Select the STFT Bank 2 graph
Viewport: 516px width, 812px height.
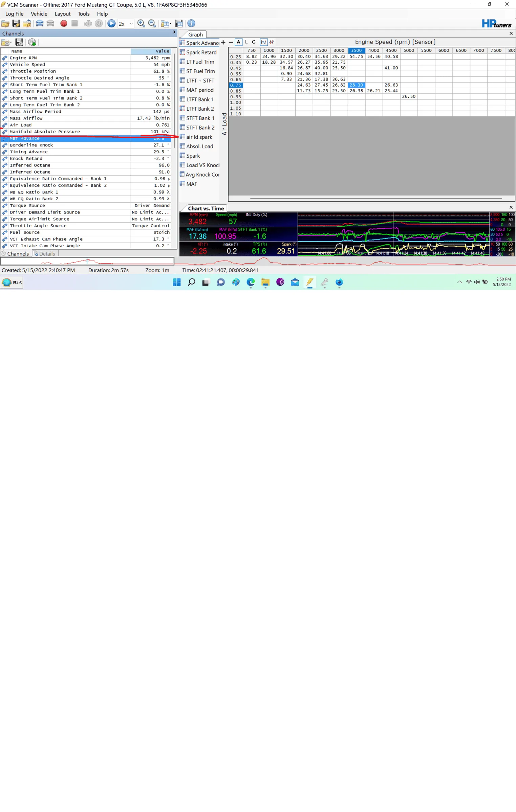coord(197,128)
